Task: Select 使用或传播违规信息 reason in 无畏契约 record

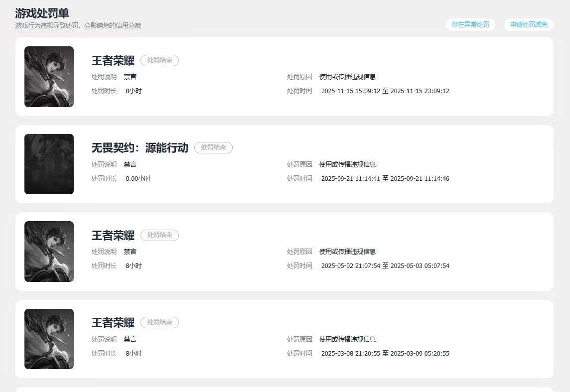Action: click(347, 164)
